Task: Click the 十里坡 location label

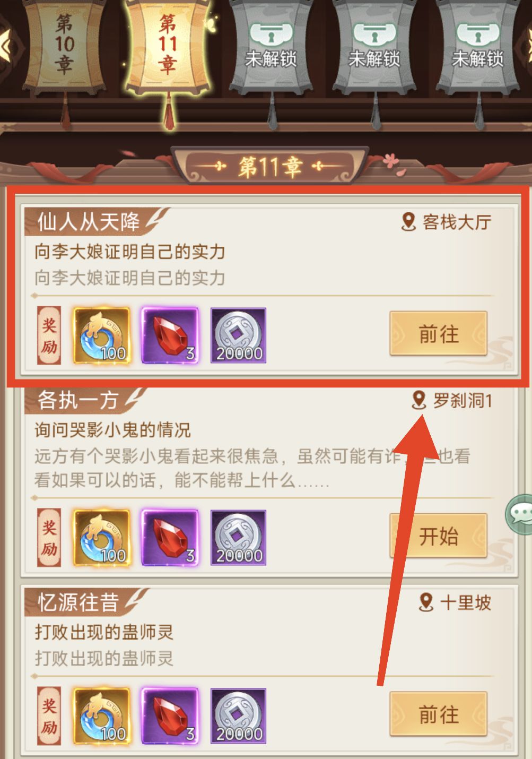Action: tap(466, 603)
